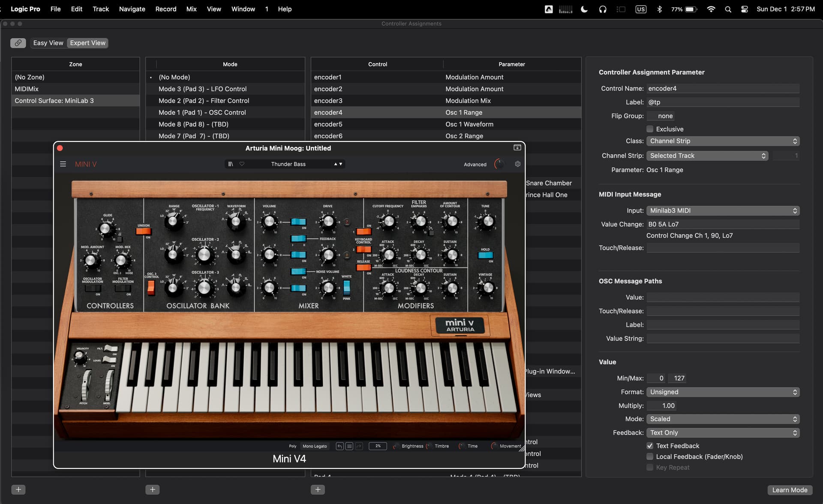The height and width of the screenshot is (504, 823).
Task: Click the 2% CPU meter button
Action: [378, 446]
